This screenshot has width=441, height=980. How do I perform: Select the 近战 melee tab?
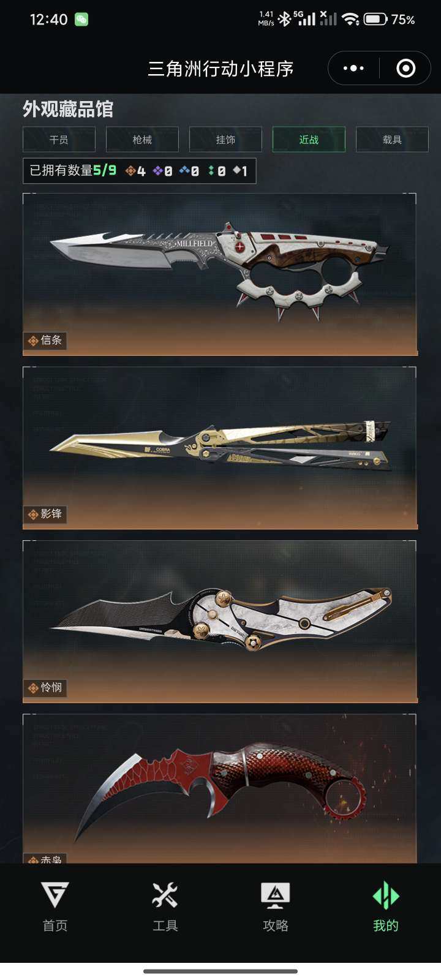(309, 140)
